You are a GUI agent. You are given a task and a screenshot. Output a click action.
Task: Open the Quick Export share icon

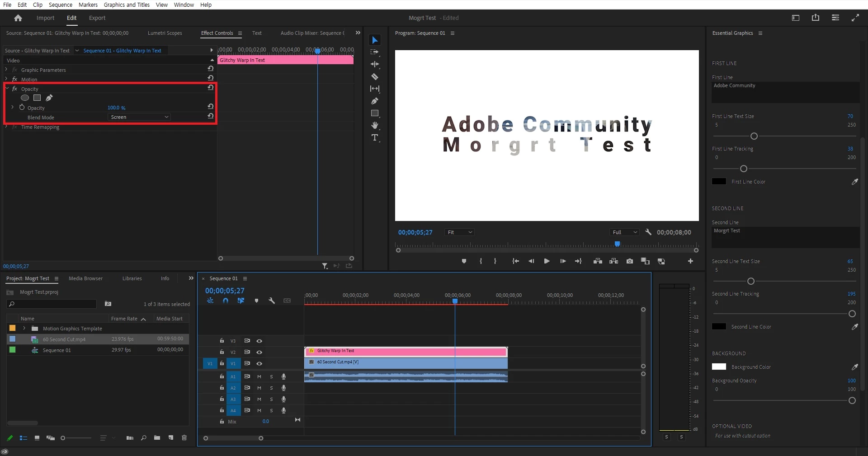(816, 18)
